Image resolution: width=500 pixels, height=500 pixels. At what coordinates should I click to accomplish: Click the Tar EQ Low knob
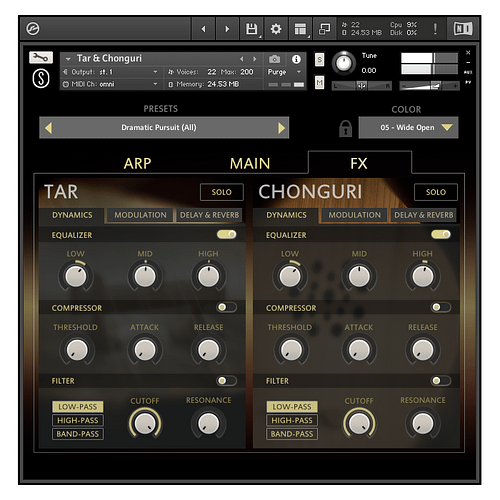pos(76,276)
